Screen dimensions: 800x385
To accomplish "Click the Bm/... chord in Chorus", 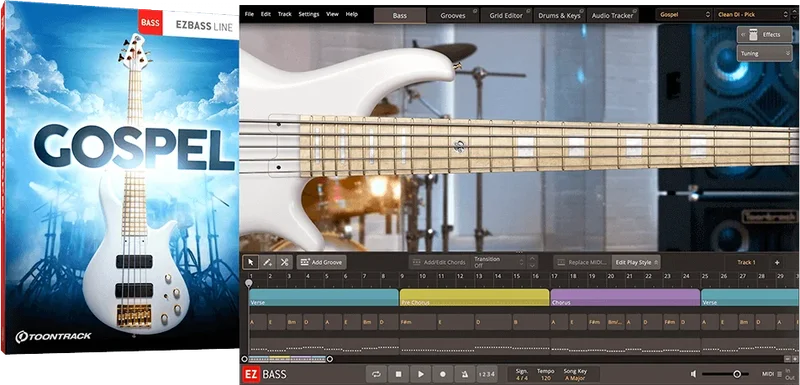I will (x=616, y=322).
